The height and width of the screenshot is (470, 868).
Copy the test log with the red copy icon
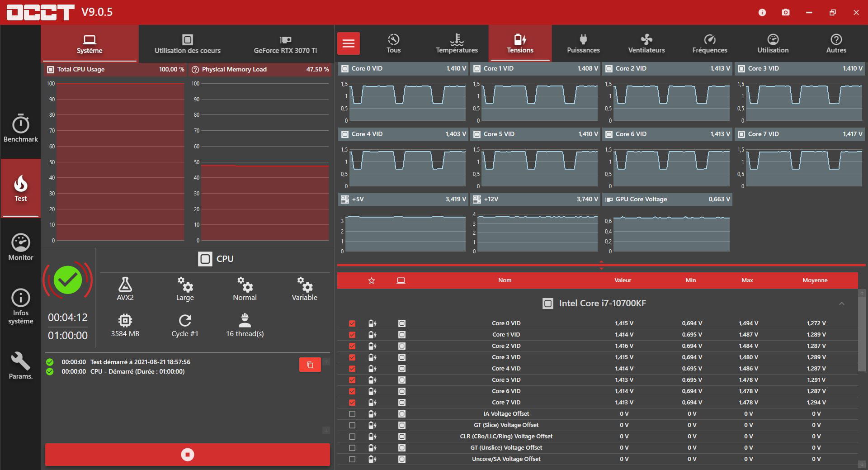[310, 365]
